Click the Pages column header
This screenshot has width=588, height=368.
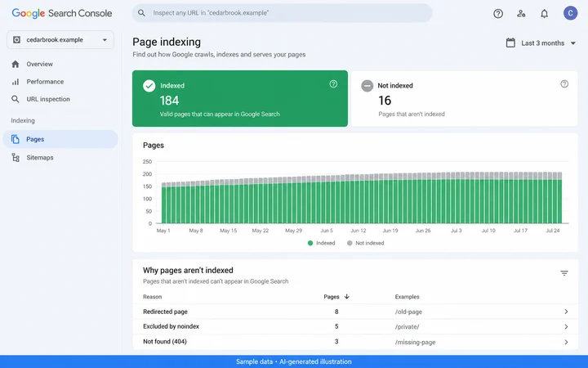pos(332,297)
